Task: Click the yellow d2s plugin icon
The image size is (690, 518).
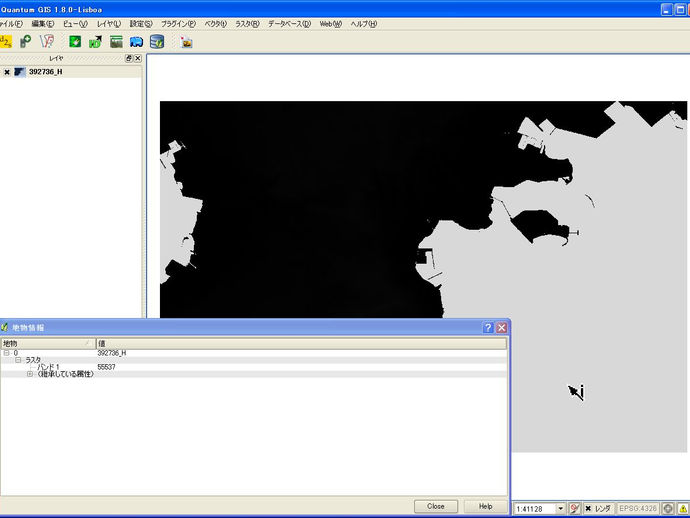Action: click(x=6, y=42)
